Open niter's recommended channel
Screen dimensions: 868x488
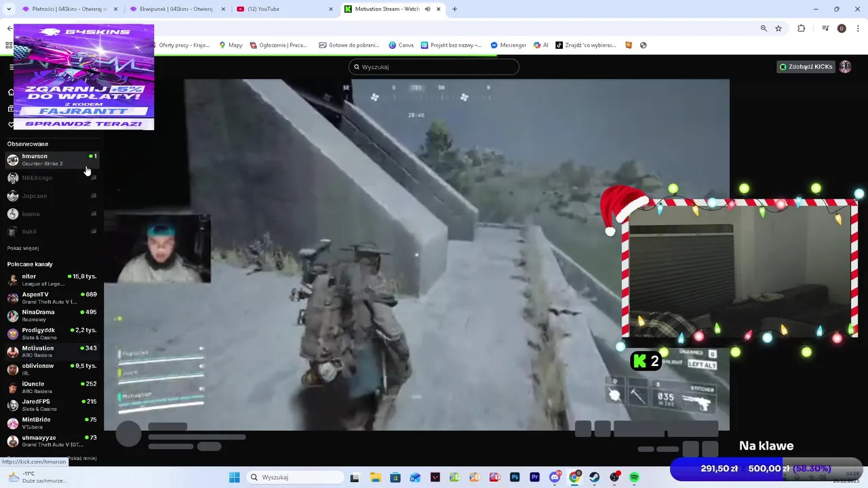click(52, 280)
